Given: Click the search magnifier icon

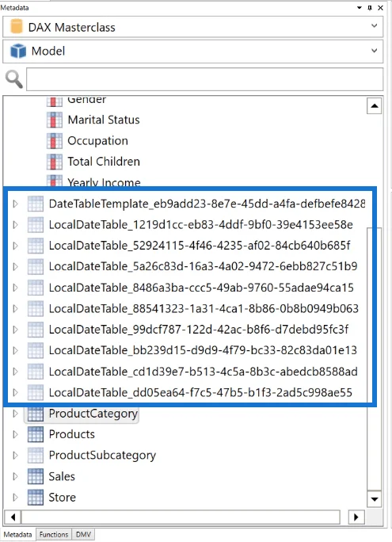Looking at the screenshot, I should click(x=14, y=79).
